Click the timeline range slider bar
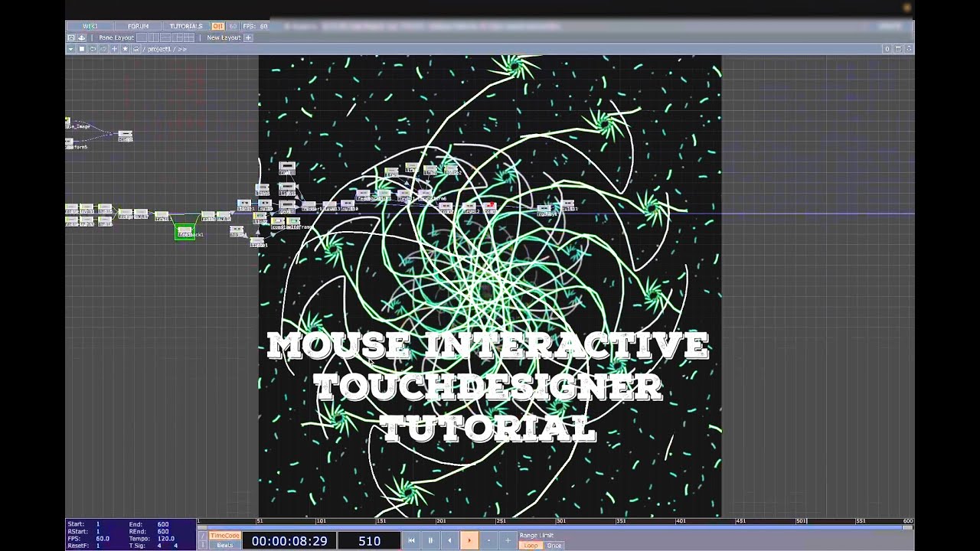The width and height of the screenshot is (980, 551). click(x=556, y=527)
